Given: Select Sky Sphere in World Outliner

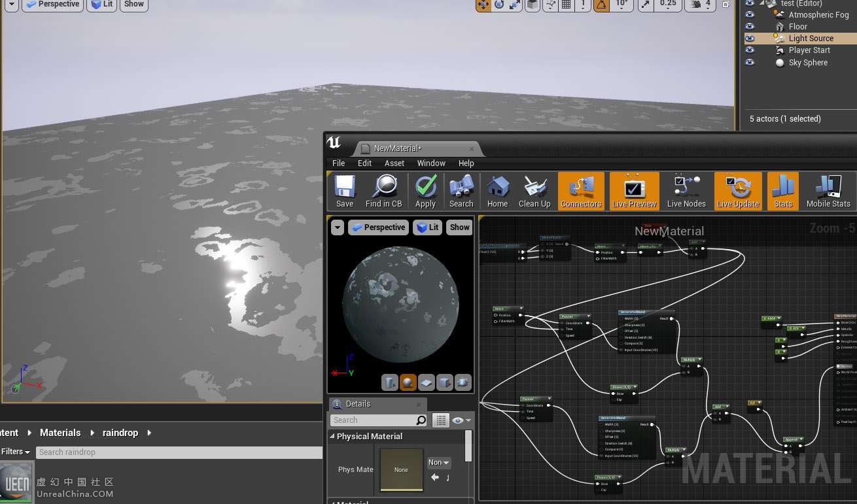Looking at the screenshot, I should tap(808, 63).
